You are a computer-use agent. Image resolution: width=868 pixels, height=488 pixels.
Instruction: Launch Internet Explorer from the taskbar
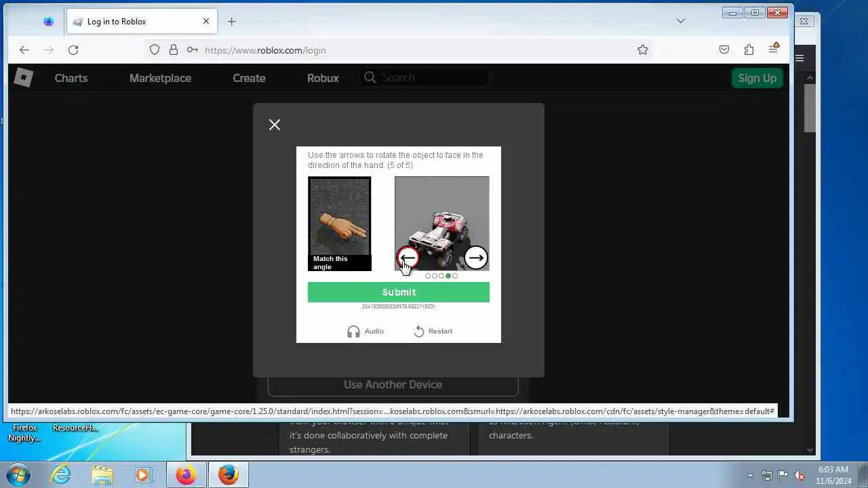pyautogui.click(x=61, y=475)
